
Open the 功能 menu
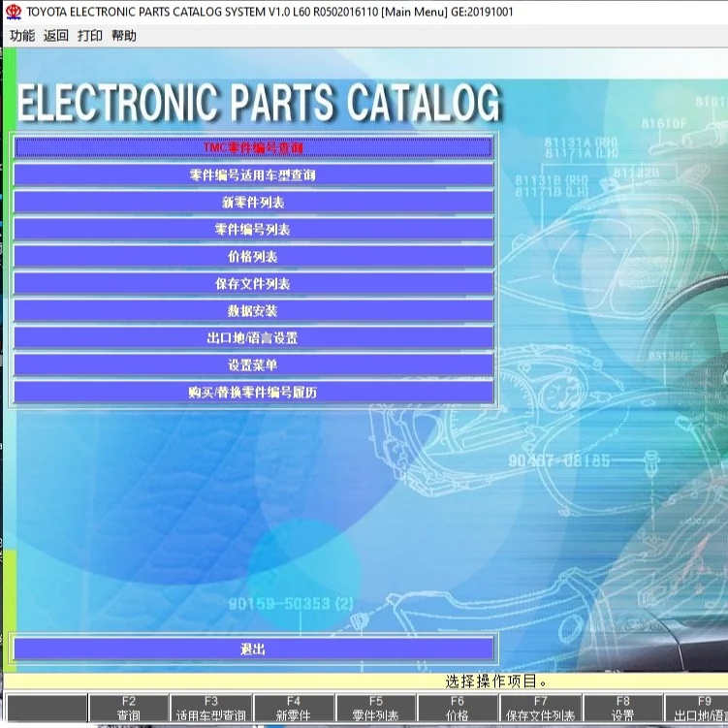(22, 36)
